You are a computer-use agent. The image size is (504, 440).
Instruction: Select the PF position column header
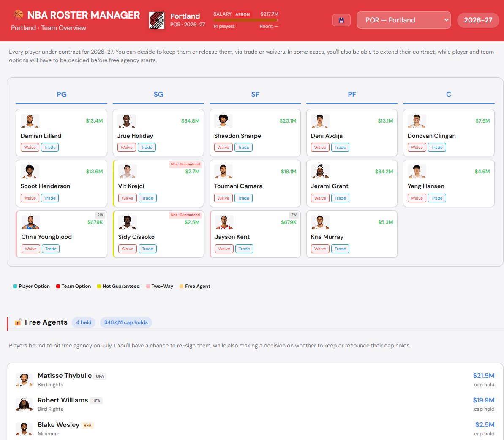pyautogui.click(x=352, y=94)
